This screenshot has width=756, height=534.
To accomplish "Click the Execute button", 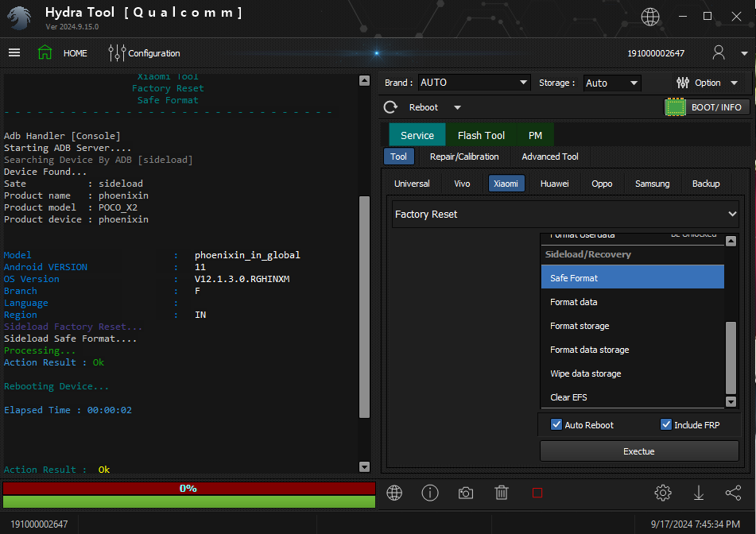I will coord(639,451).
